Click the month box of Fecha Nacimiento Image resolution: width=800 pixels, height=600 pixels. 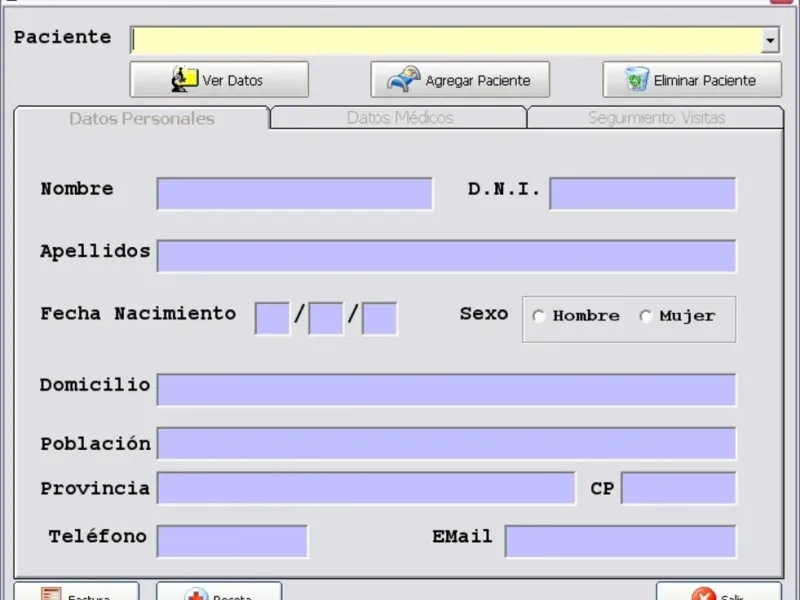(326, 318)
